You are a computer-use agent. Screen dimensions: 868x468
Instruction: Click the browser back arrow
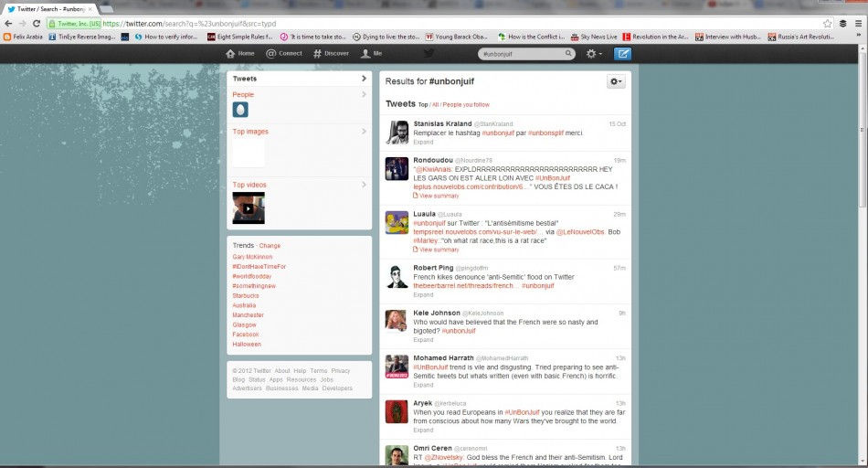[8, 23]
